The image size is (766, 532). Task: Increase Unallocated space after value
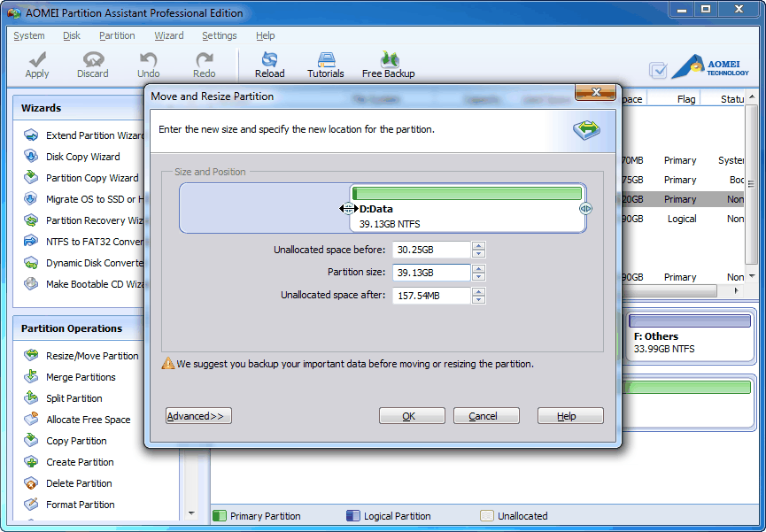coord(479,291)
